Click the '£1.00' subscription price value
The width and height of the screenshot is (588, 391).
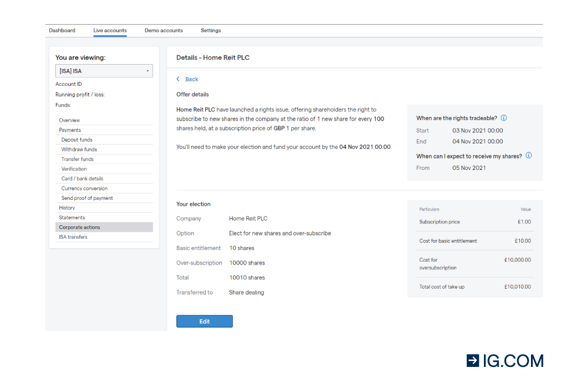click(524, 222)
